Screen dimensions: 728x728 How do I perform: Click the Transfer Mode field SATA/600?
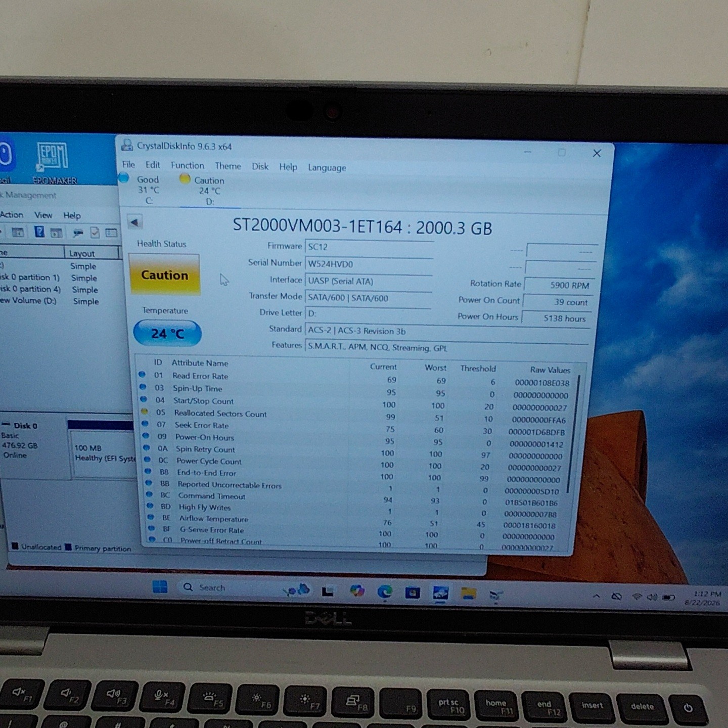(x=369, y=298)
